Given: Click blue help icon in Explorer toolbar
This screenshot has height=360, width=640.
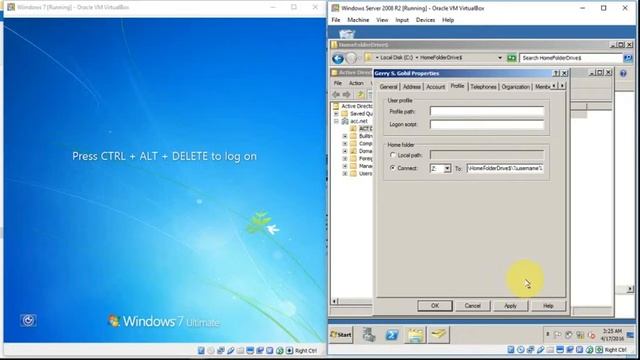Looking at the screenshot, I should pyautogui.click(x=623, y=74).
